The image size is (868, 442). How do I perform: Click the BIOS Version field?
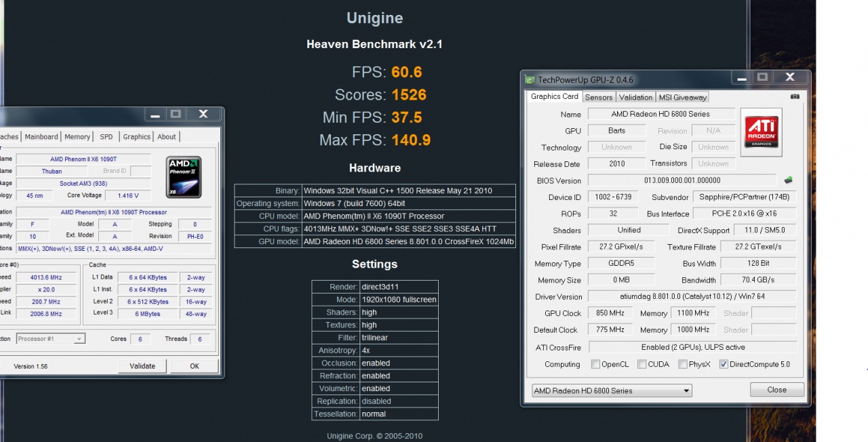tap(682, 180)
